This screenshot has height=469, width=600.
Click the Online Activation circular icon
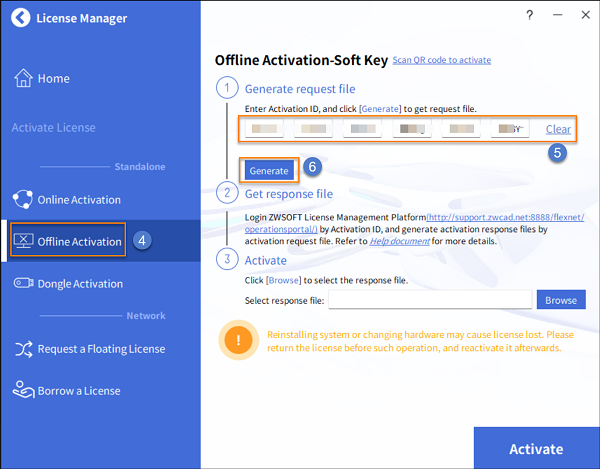point(23,199)
